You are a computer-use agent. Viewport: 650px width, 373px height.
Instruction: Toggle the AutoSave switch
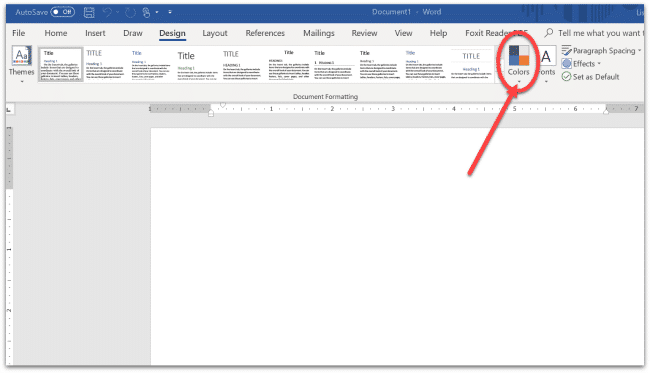pos(63,12)
